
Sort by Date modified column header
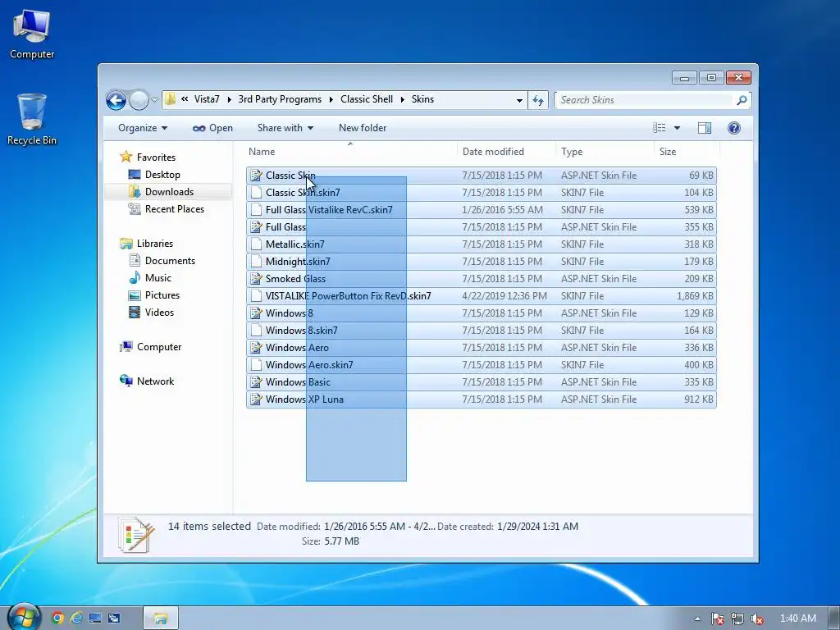[506, 152]
